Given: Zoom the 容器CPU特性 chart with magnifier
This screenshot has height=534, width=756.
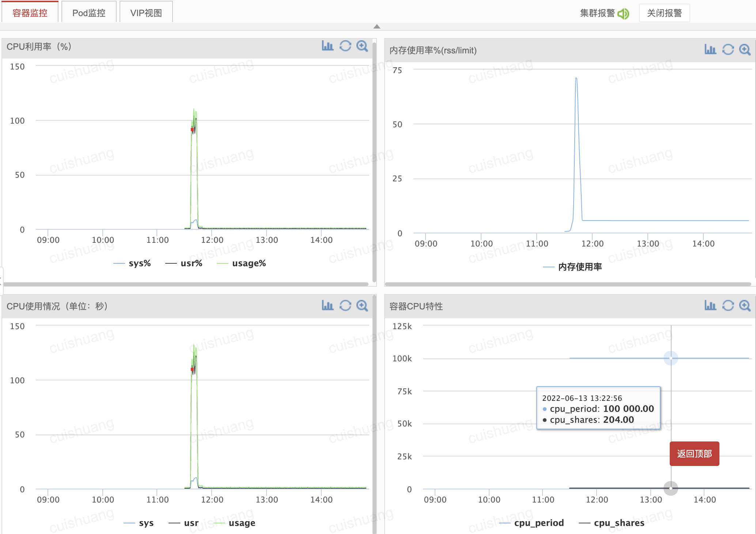Looking at the screenshot, I should coord(745,306).
